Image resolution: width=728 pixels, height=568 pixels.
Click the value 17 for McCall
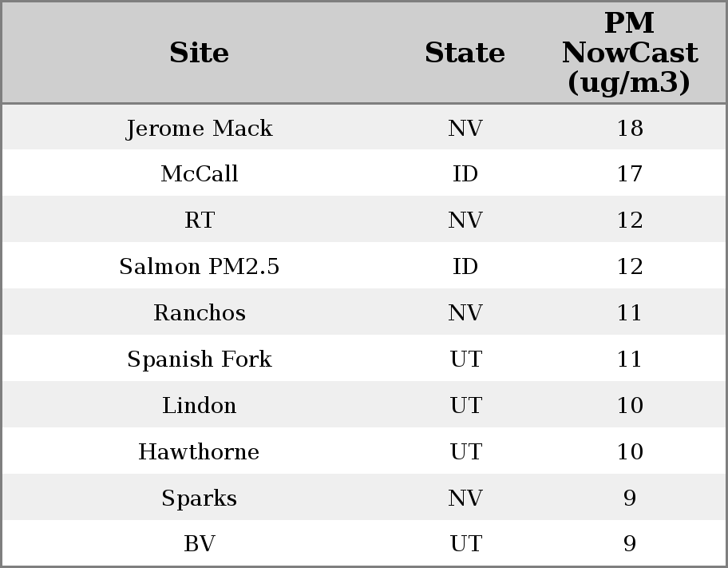point(629,174)
